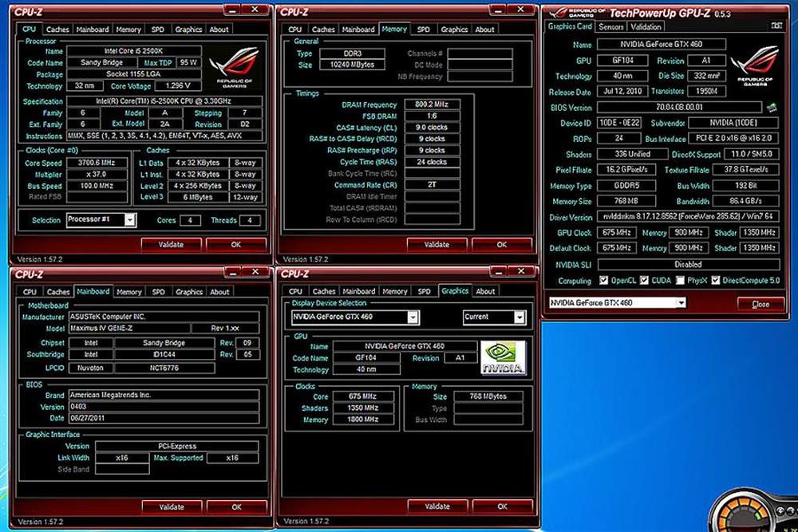Open Graphics tab in the CPU-Z Mainboard window
Screen dimensions: 798x532
pyautogui.click(x=189, y=292)
